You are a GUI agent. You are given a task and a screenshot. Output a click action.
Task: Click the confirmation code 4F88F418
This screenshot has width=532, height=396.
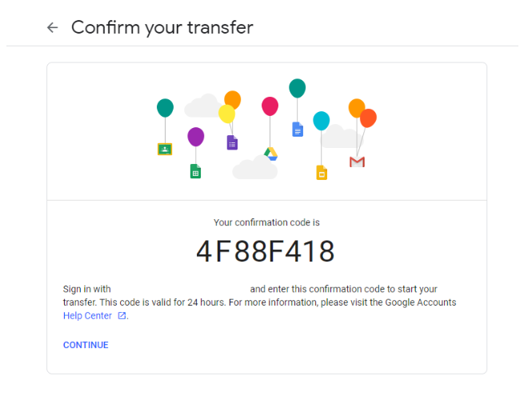(266, 252)
